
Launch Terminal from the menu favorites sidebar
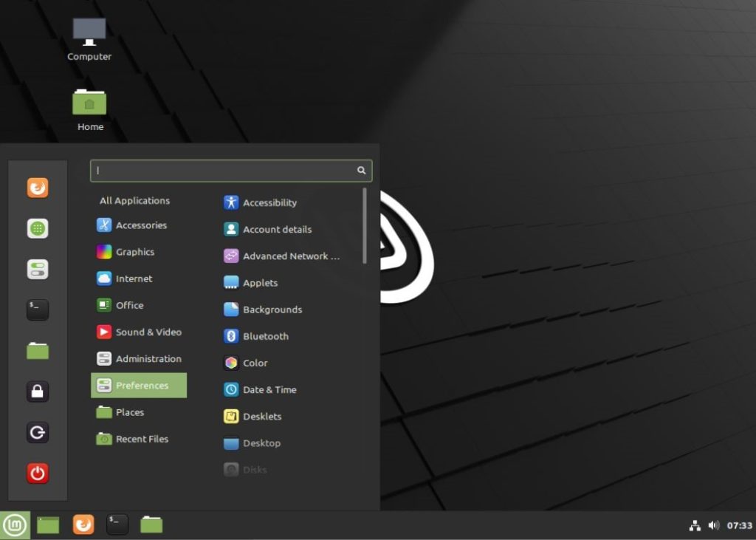pos(38,310)
